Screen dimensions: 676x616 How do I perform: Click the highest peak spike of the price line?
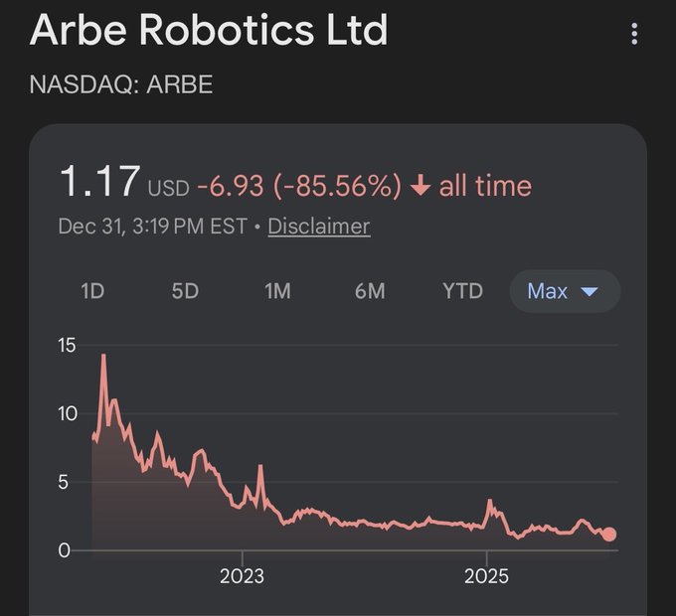(x=102, y=357)
